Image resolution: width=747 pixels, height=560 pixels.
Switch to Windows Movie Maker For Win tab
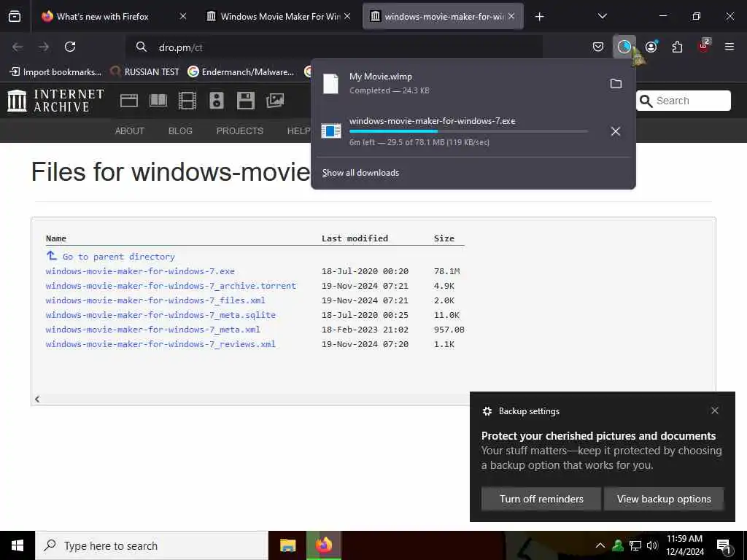click(279, 17)
